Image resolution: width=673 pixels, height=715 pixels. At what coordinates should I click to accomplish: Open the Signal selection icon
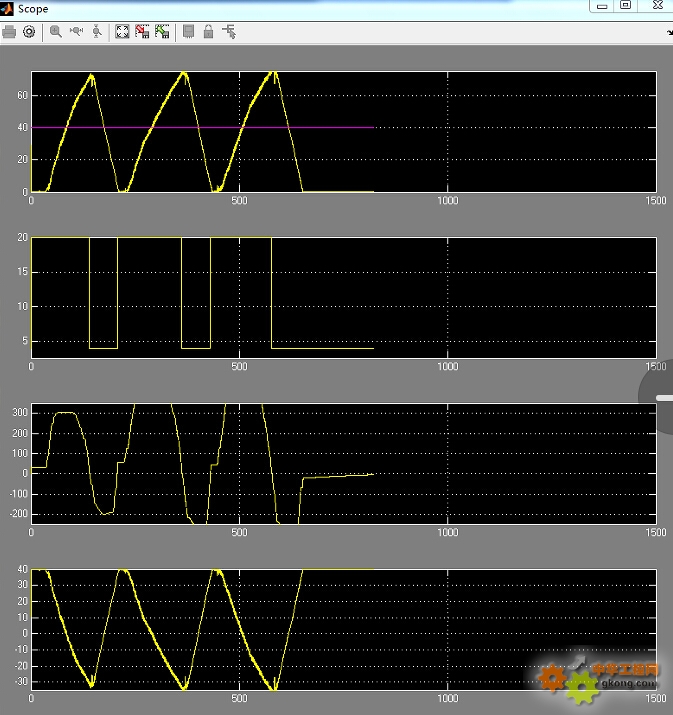point(229,31)
